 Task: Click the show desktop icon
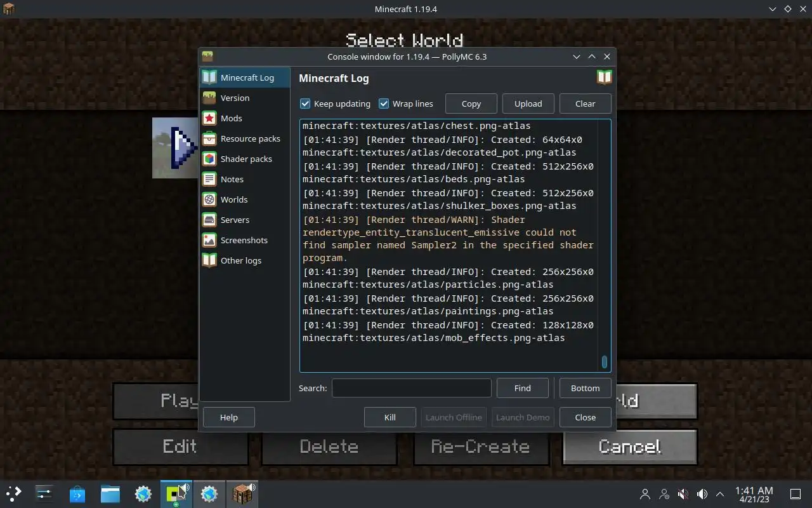[x=795, y=494]
